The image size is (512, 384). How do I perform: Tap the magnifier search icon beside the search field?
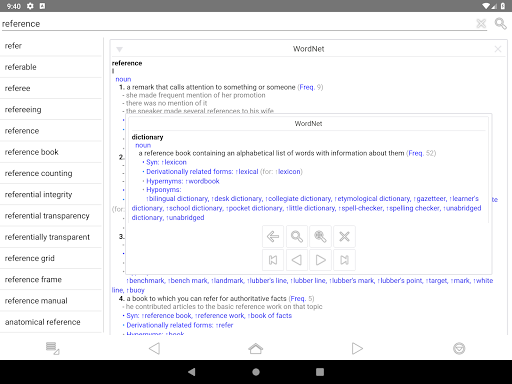coord(500,24)
